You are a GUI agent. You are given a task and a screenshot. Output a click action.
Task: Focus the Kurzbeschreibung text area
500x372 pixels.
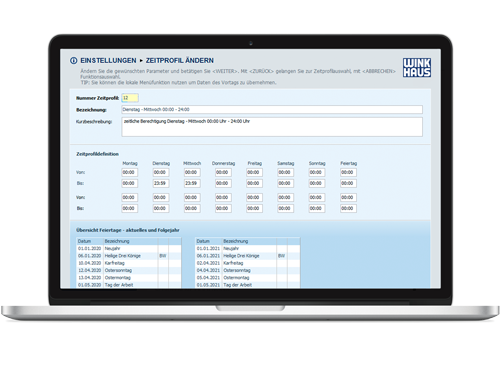(272, 127)
